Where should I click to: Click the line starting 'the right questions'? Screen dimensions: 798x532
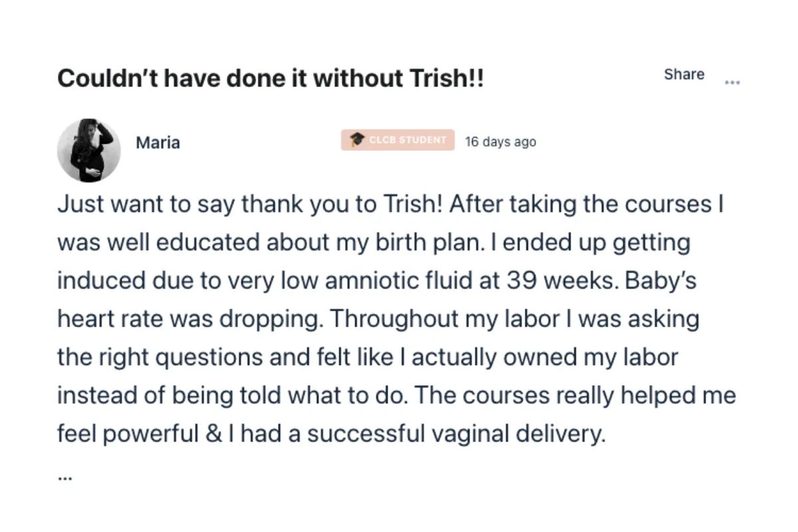point(368,358)
